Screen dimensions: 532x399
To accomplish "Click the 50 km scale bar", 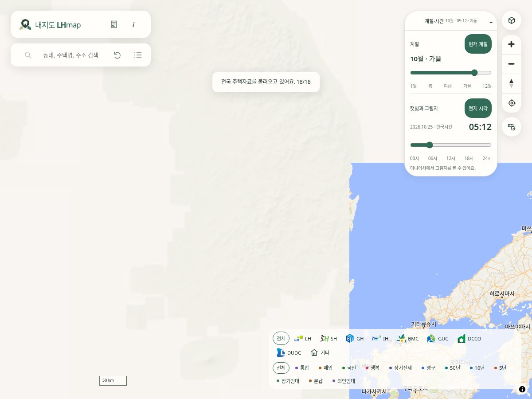I will tap(113, 380).
